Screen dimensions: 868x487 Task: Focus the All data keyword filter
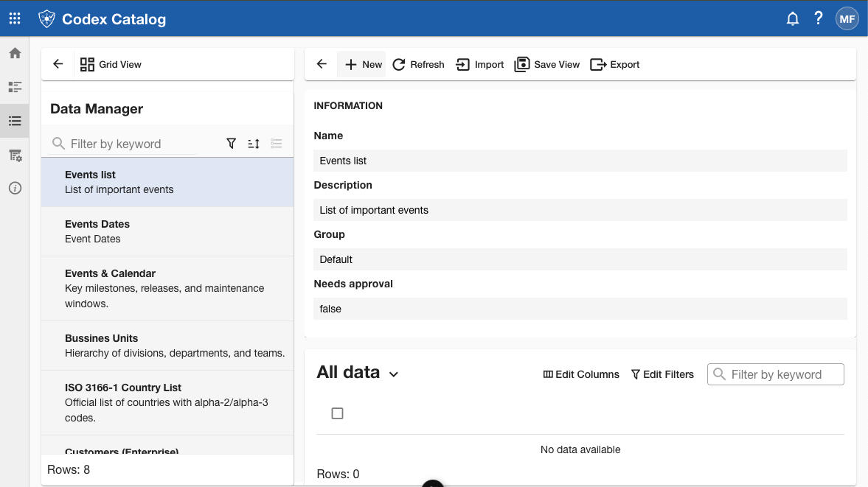coord(776,374)
